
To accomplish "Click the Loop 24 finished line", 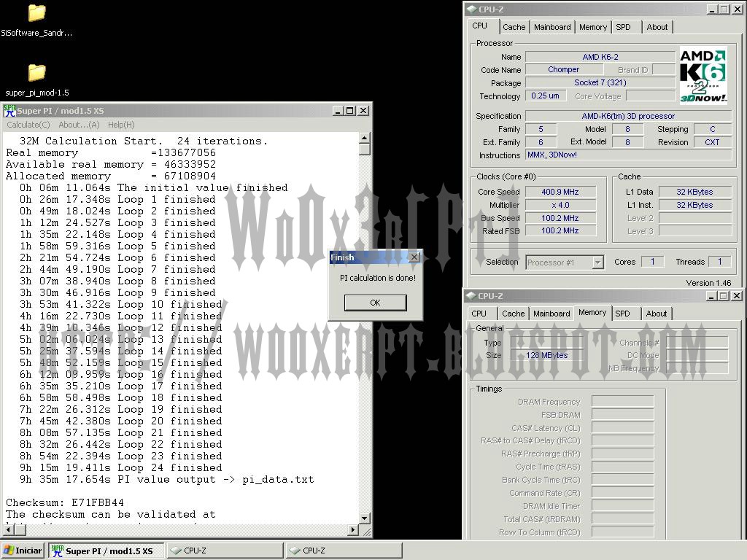I will pyautogui.click(x=121, y=467).
